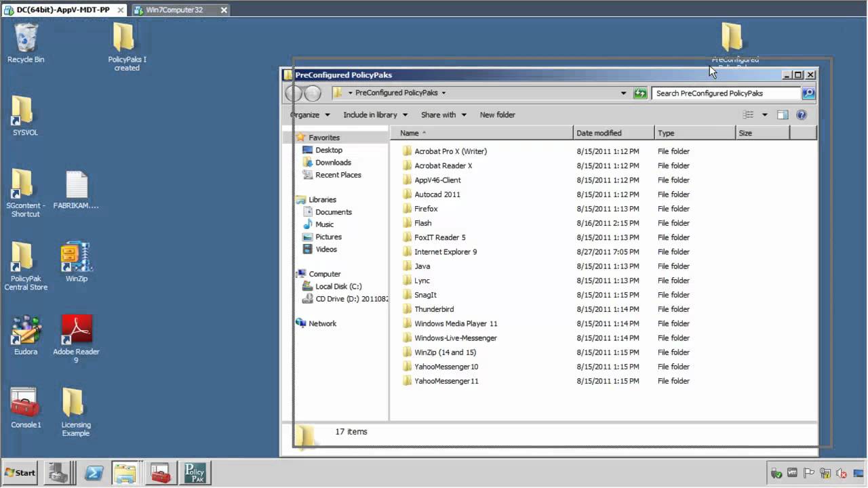
Task: Open the Organize dropdown menu
Action: click(309, 115)
